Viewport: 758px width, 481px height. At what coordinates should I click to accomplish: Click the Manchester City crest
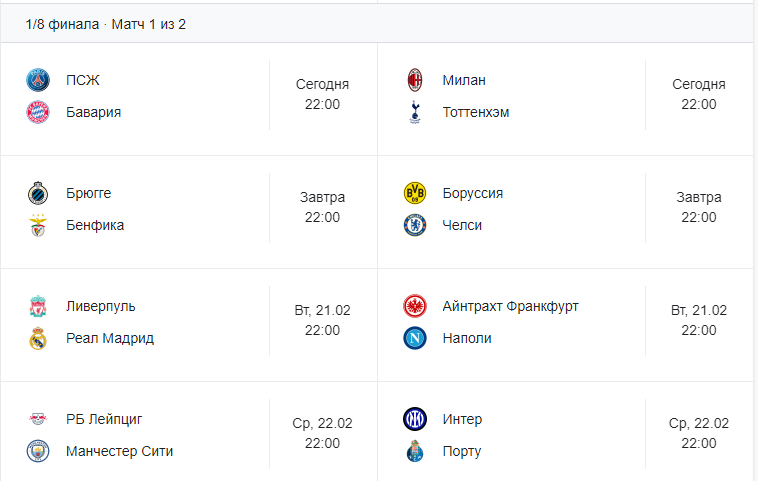pos(38,451)
